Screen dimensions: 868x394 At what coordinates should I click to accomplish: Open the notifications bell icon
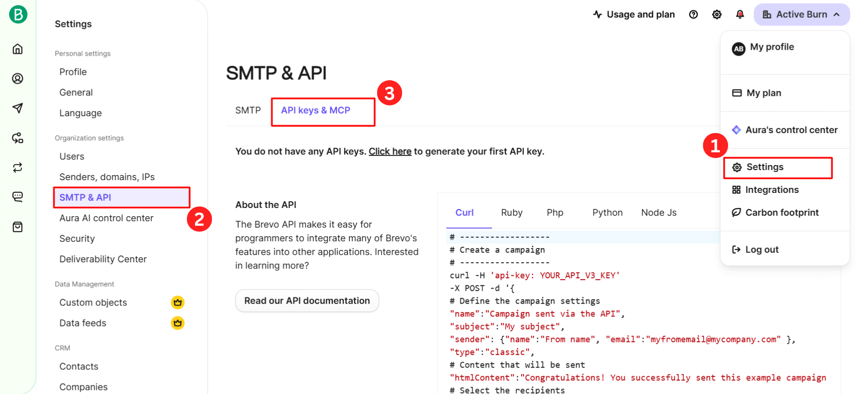point(740,15)
